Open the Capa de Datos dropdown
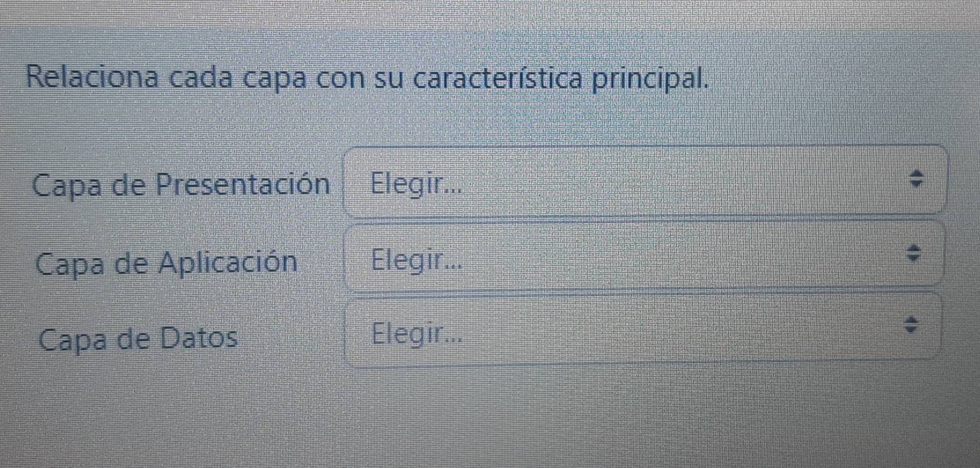The image size is (980, 468). [643, 329]
